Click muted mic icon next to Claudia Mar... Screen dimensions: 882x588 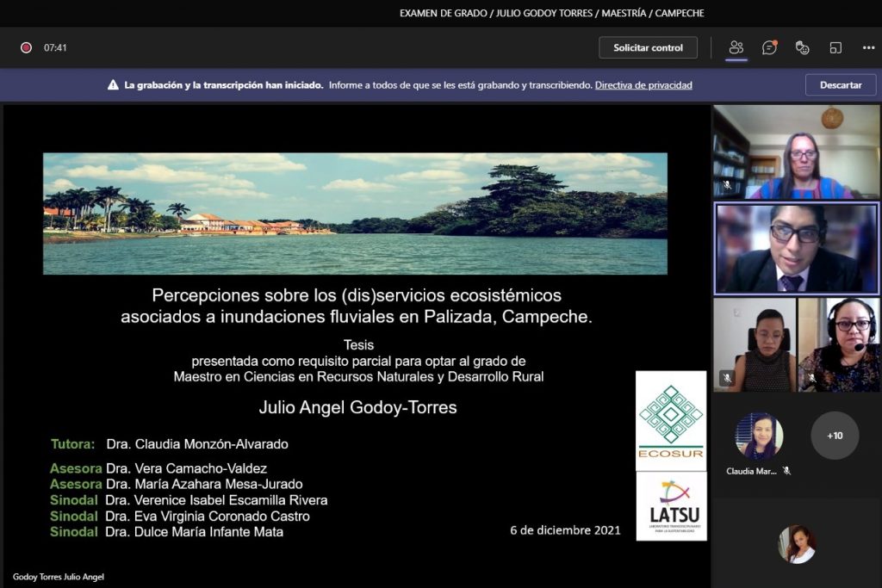pyautogui.click(x=787, y=471)
